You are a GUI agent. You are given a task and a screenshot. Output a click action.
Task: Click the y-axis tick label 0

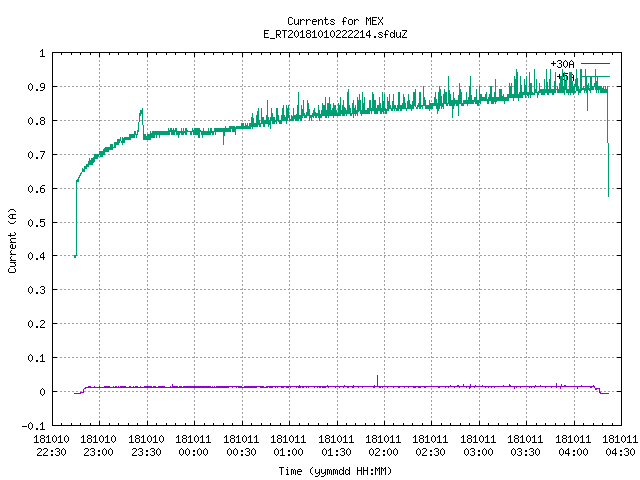tap(42, 392)
